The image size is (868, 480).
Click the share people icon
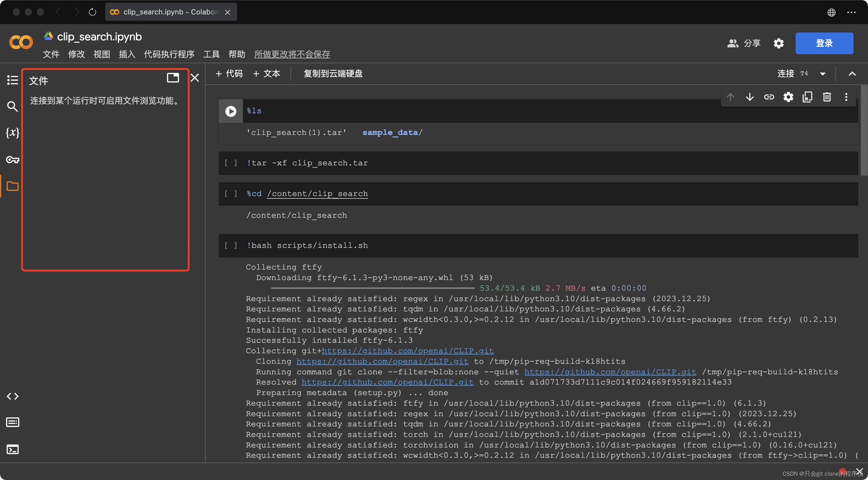pyautogui.click(x=733, y=43)
